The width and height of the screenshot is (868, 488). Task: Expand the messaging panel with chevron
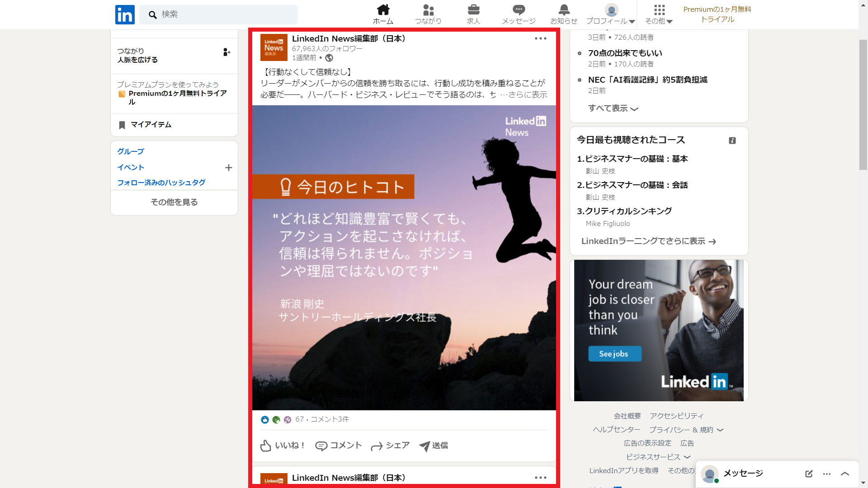click(x=845, y=474)
